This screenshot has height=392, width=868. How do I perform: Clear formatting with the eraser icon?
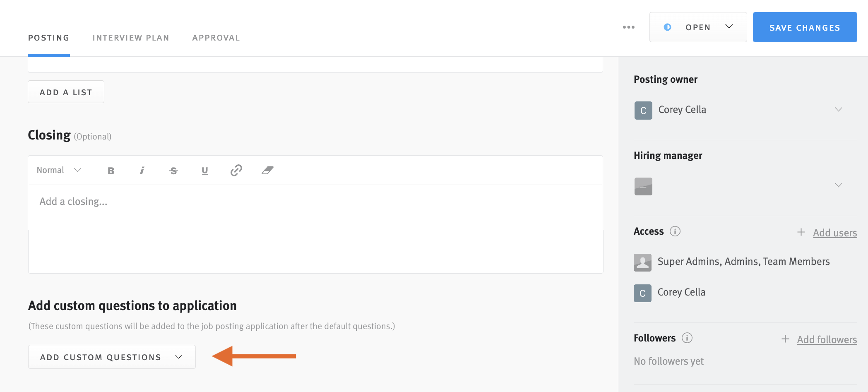(267, 170)
